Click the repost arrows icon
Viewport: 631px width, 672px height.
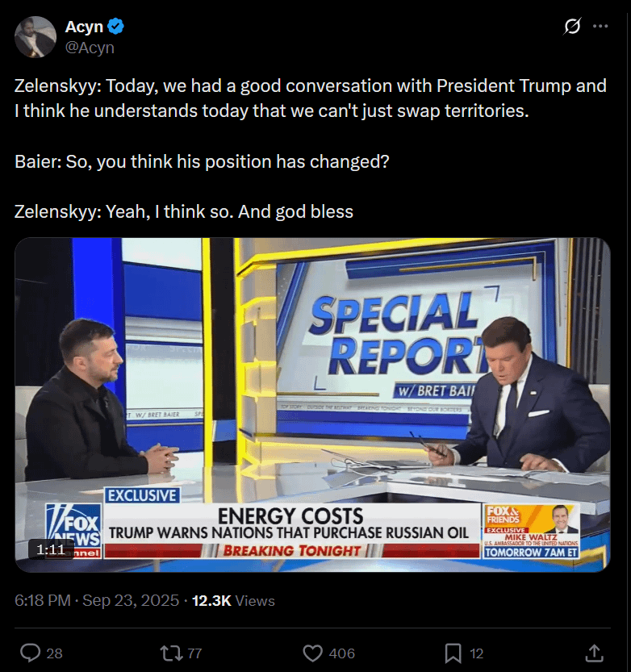pyautogui.click(x=170, y=653)
